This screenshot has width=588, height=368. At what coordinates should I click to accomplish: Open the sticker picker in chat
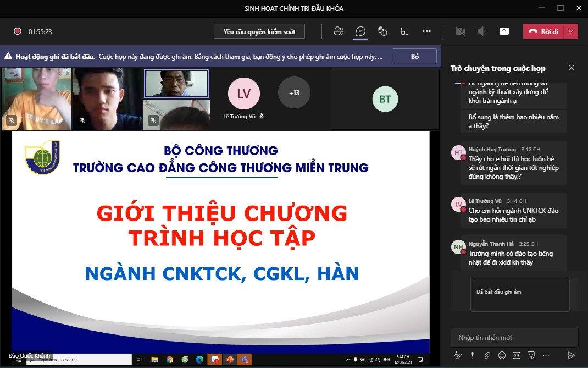531,355
